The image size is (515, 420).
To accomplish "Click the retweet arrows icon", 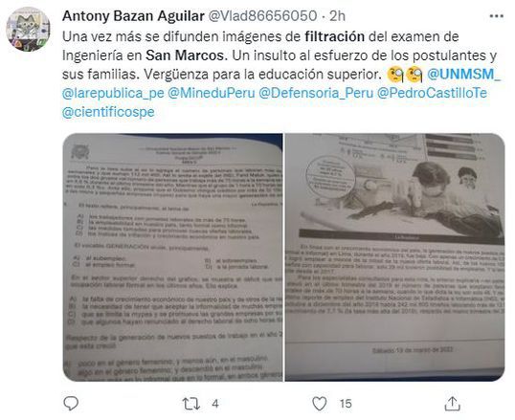I will pos(190,404).
